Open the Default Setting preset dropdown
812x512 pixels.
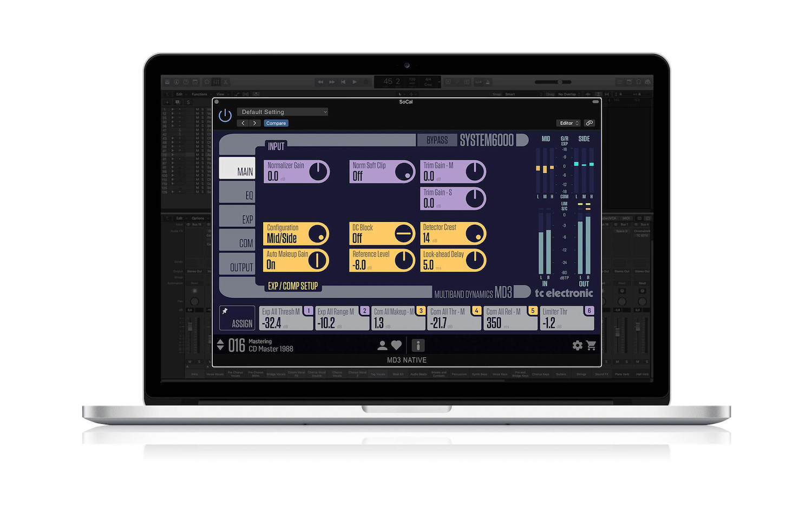click(x=282, y=111)
